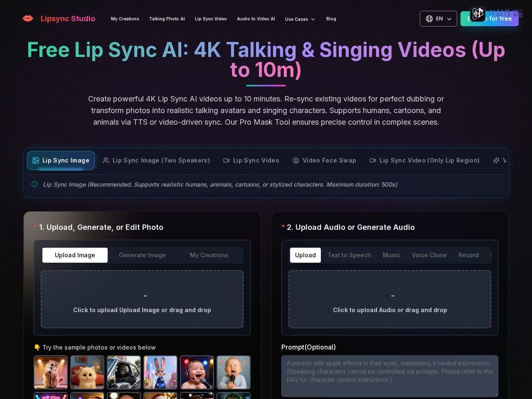Switch to Video Face Swap tab
532x399 pixels.
point(324,160)
